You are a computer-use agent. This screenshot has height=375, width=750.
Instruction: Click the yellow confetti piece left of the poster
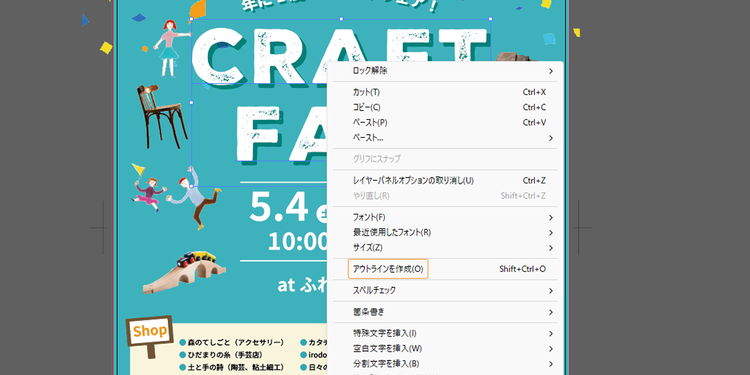pyautogui.click(x=106, y=48)
